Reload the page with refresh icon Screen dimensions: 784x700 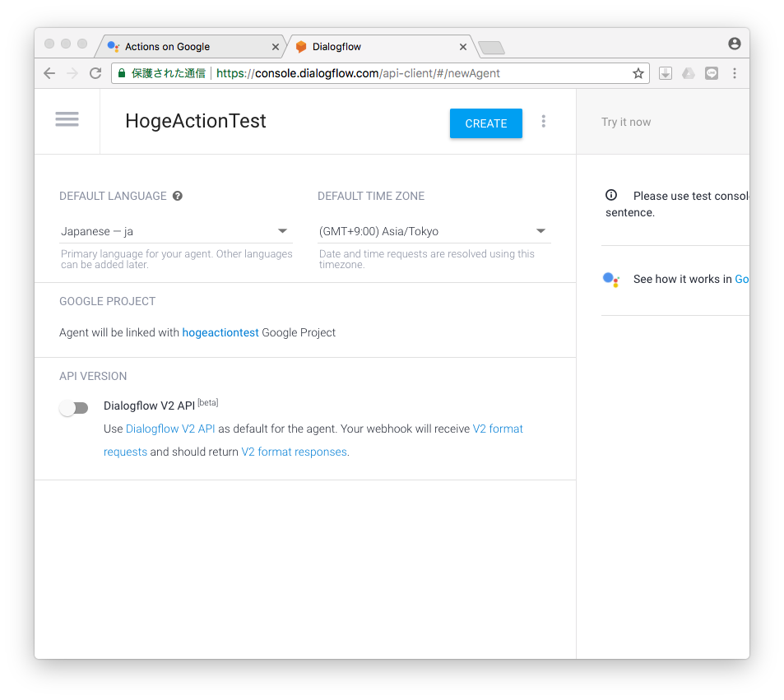pos(95,73)
